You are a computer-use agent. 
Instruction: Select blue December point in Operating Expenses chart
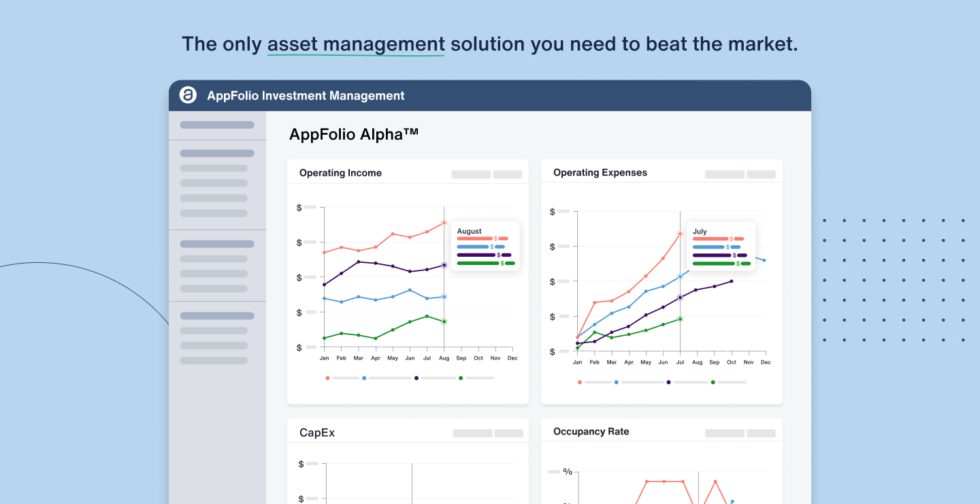click(764, 260)
